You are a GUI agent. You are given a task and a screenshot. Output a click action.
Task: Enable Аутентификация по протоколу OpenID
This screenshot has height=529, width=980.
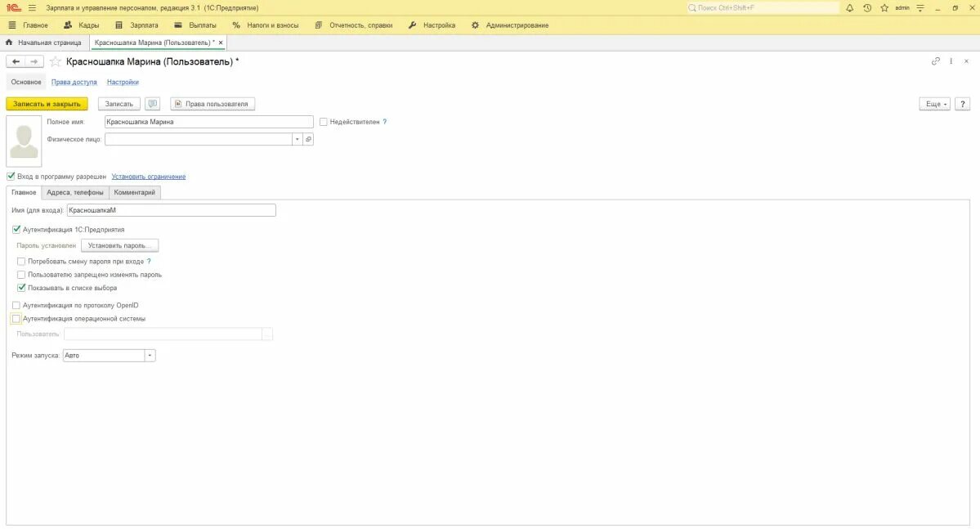[16, 305]
